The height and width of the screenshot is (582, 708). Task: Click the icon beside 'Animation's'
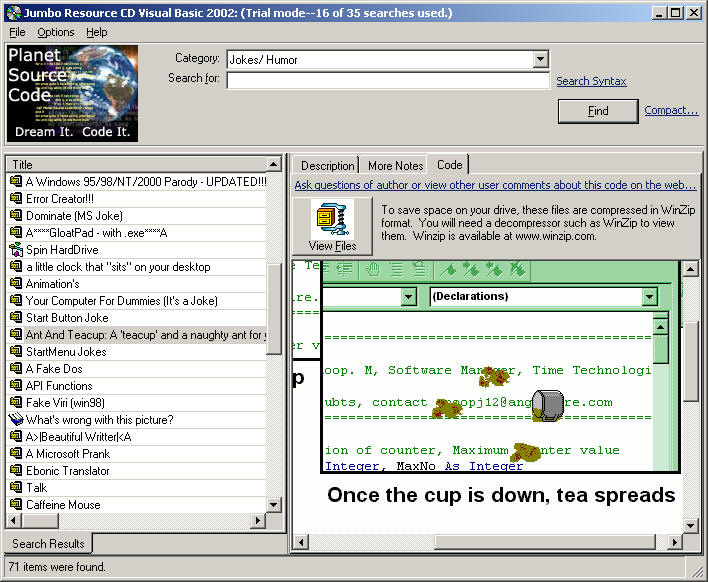[16, 284]
